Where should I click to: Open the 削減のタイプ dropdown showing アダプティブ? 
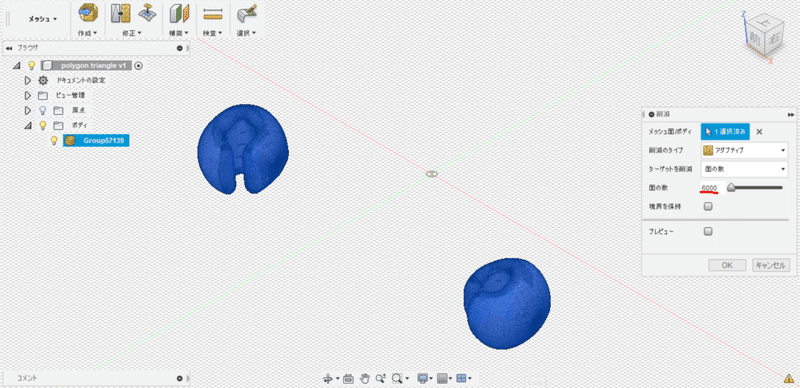744,150
